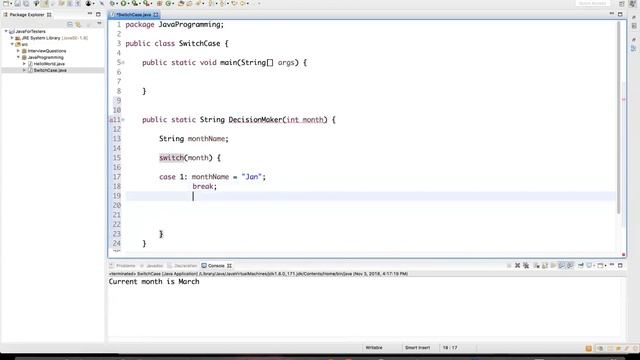This screenshot has height=360, width=640.
Task: Select InterviewQuestions package in tree
Action: pyautogui.click(x=47, y=51)
